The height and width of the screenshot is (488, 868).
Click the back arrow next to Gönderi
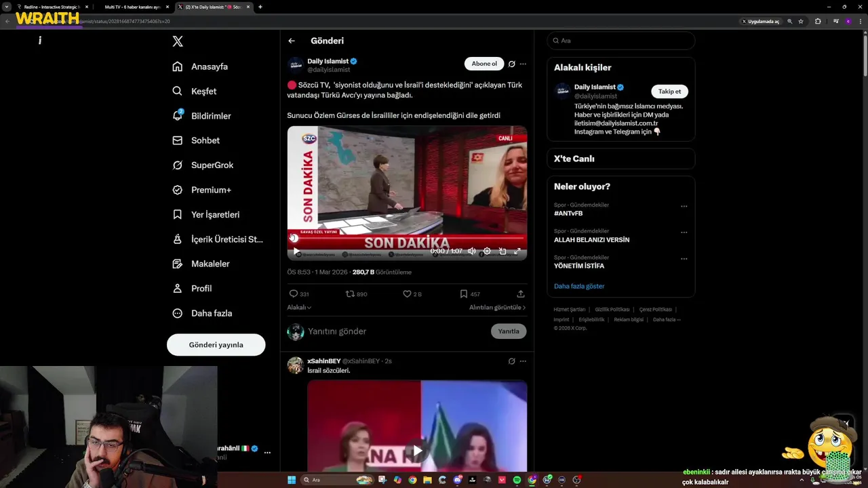pos(292,41)
